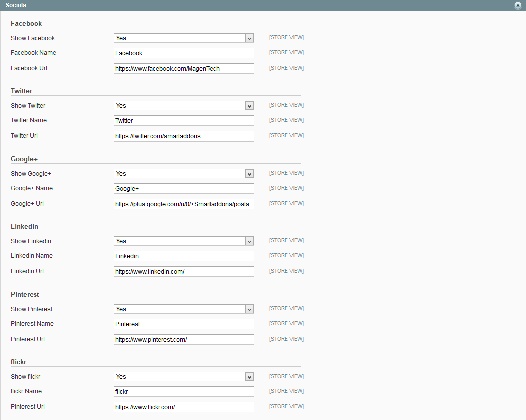Screen dimensions: 526x420
Task: Expand the Show Pinterest select box
Action: pos(183,309)
